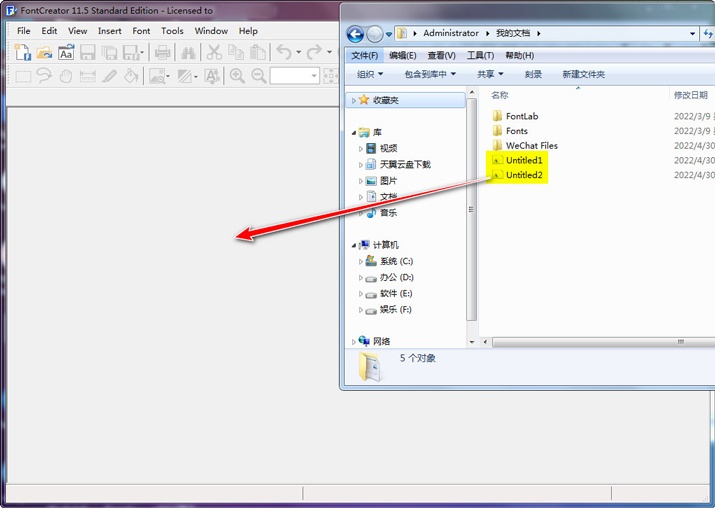Open the Font menu
This screenshot has width=715, height=508.
[x=141, y=31]
